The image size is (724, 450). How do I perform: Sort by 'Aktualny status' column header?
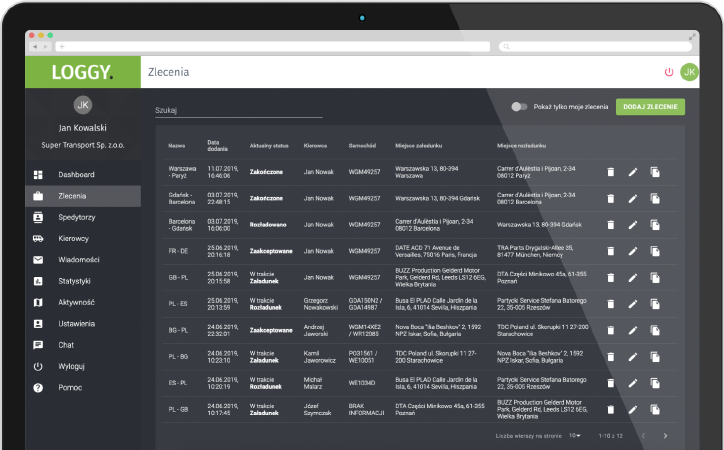(268, 146)
